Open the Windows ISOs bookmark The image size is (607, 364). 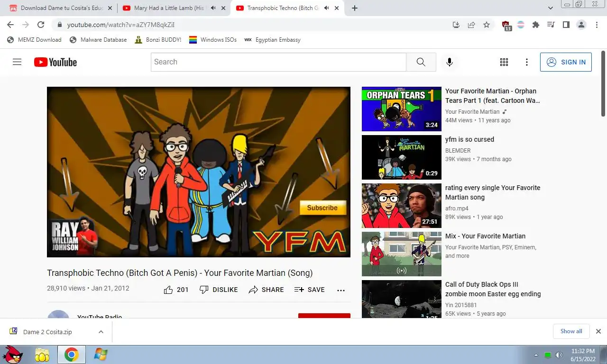click(213, 40)
